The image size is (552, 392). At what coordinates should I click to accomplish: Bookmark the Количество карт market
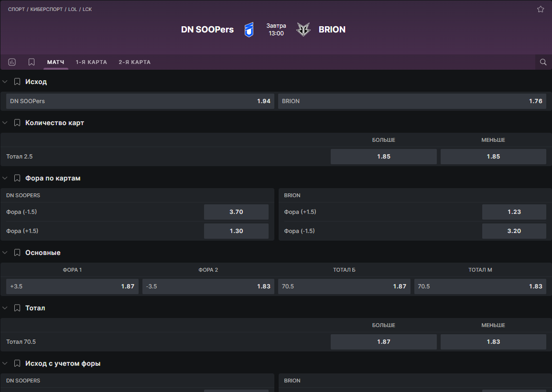pyautogui.click(x=17, y=123)
